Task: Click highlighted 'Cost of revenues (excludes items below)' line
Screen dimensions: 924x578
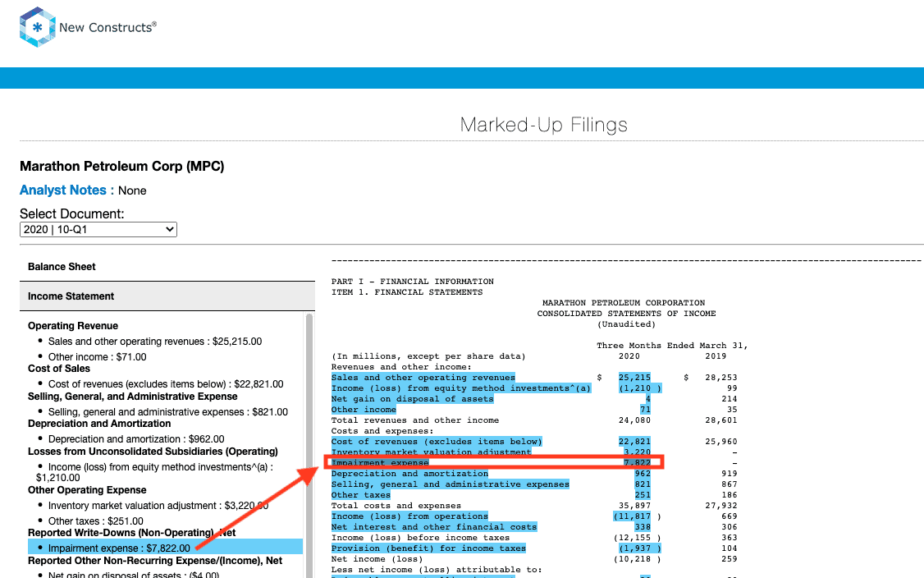Action: click(437, 441)
